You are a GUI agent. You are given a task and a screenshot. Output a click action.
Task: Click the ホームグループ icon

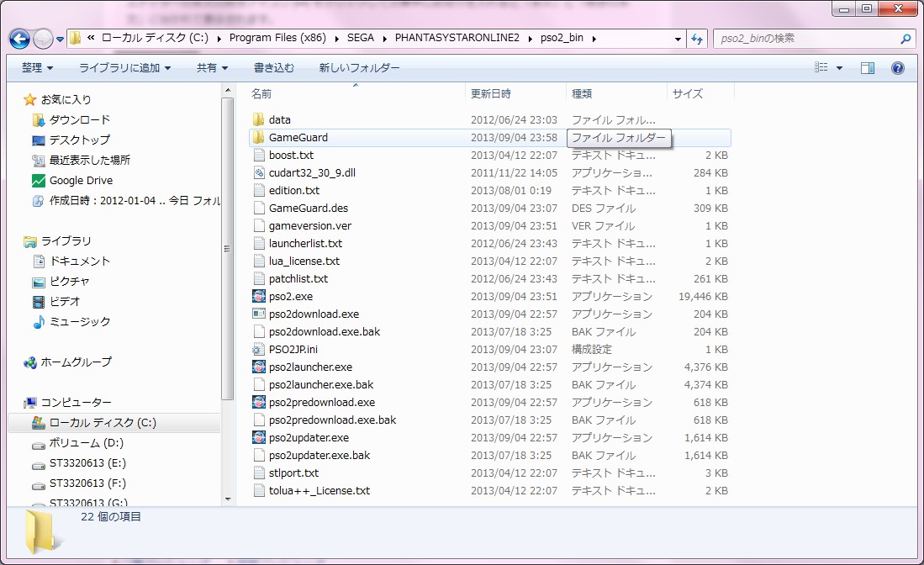click(30, 362)
